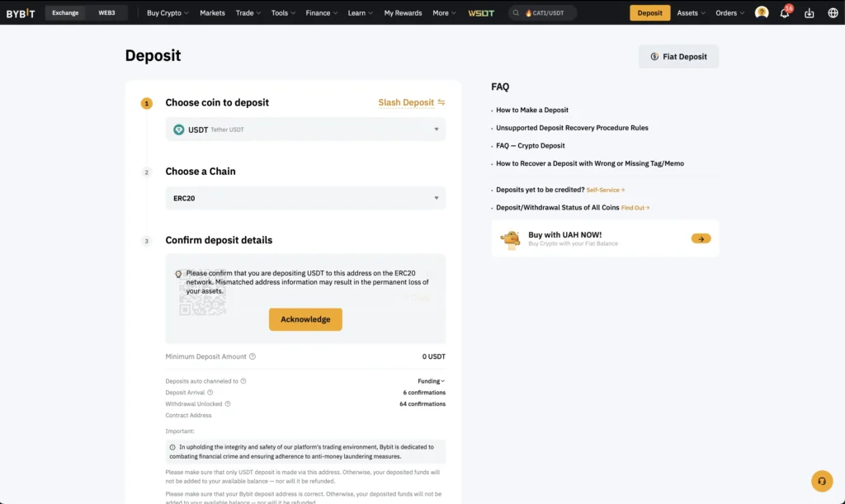This screenshot has width=845, height=504.
Task: Open the language globe icon
Action: [833, 13]
